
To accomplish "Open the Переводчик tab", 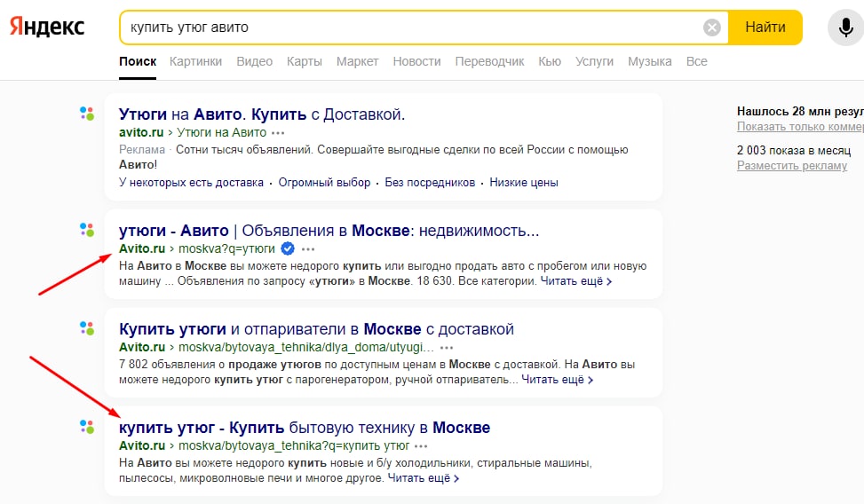I will pos(489,61).
